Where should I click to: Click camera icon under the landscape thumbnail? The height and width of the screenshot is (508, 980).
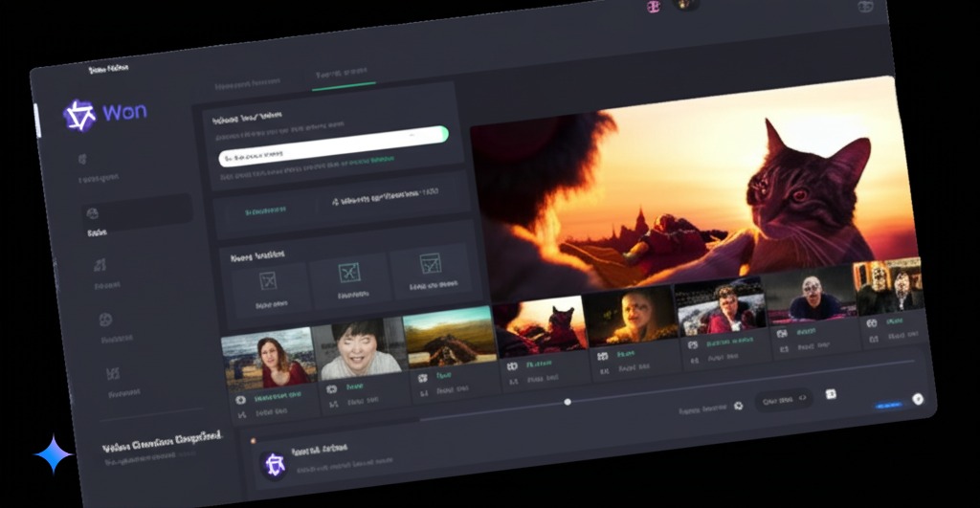pyautogui.click(x=422, y=378)
